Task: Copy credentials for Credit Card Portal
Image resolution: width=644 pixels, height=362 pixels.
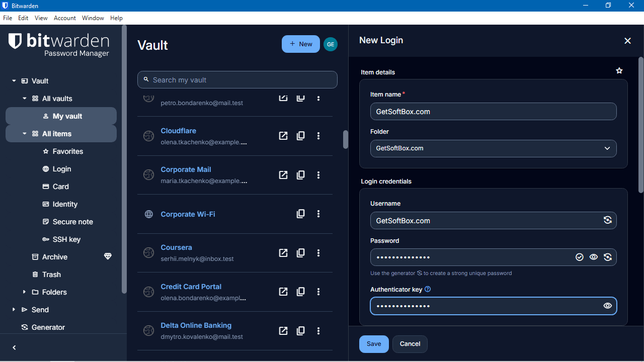Action: pyautogui.click(x=300, y=292)
